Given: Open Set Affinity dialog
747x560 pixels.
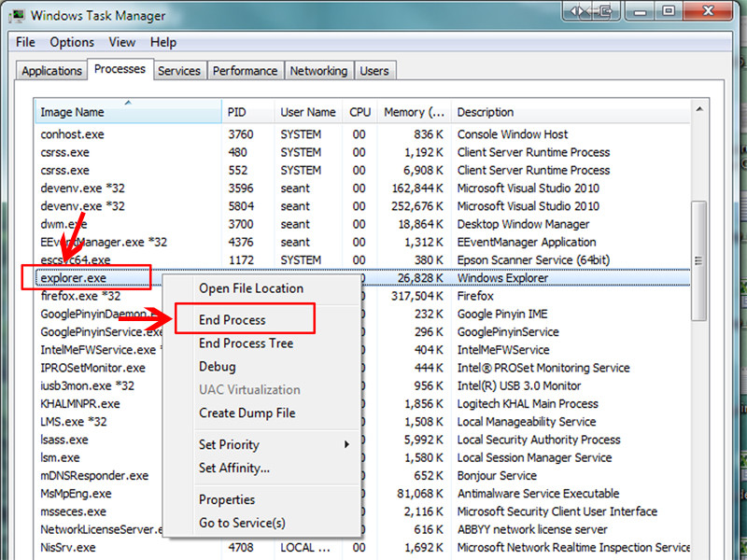Looking at the screenshot, I should click(234, 468).
